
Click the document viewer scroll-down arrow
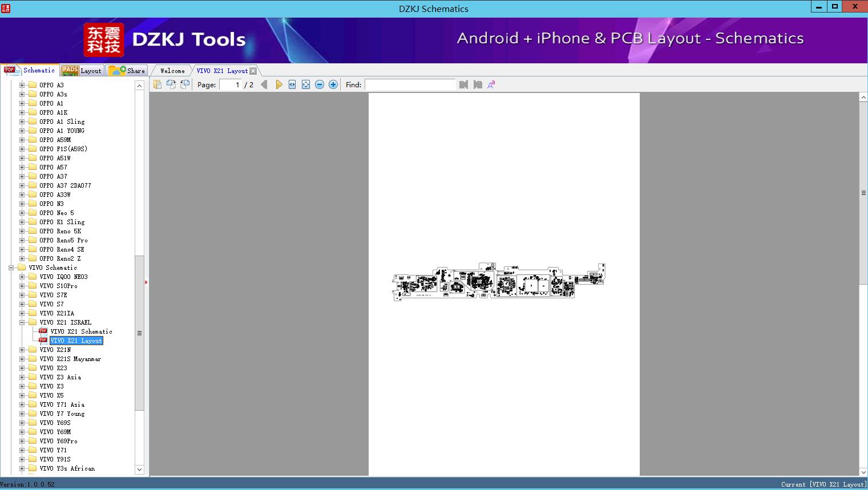pyautogui.click(x=863, y=471)
